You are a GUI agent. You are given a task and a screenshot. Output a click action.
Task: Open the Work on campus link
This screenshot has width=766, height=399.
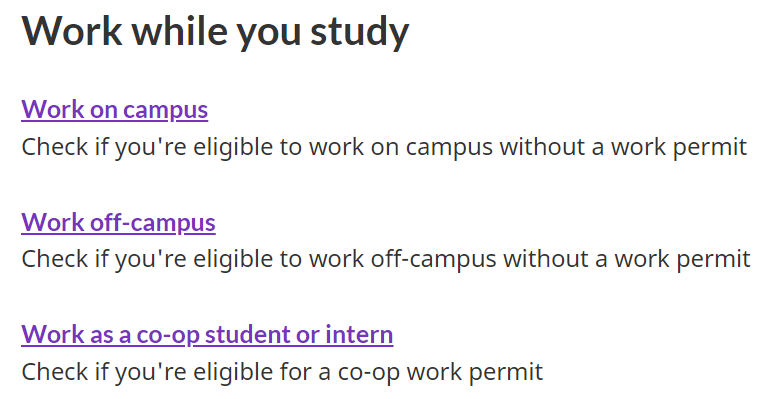point(115,109)
